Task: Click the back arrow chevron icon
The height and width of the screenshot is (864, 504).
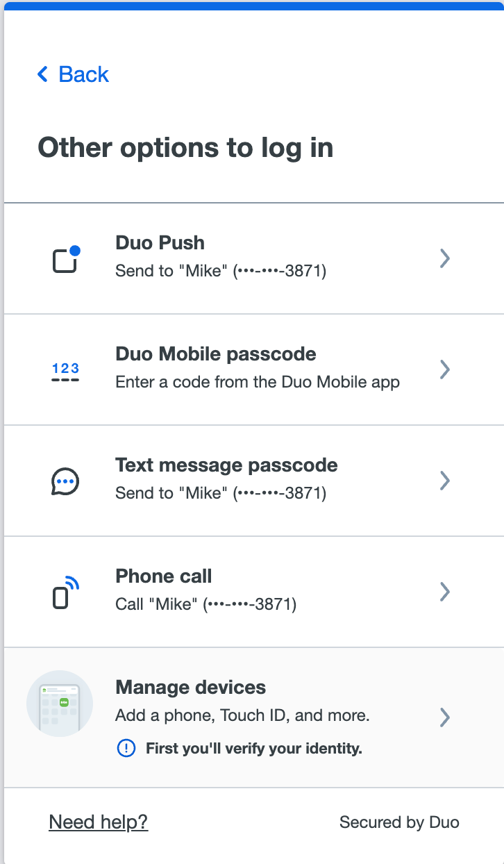Action: pos(42,74)
